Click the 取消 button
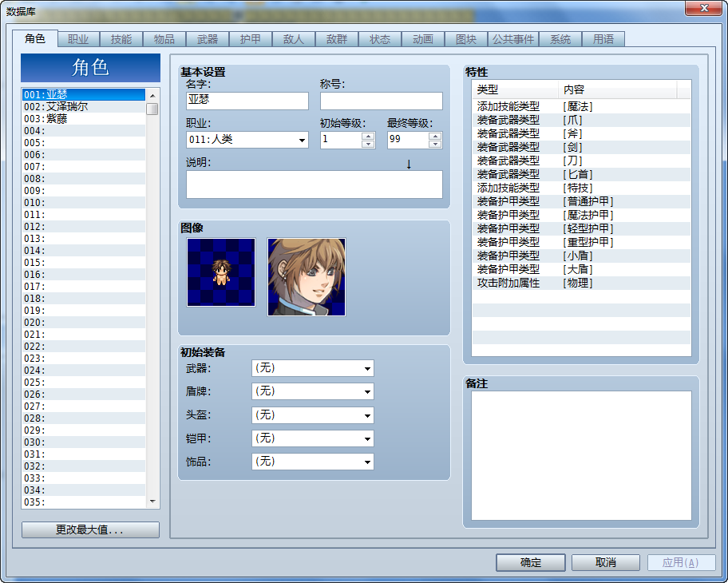The height and width of the screenshot is (583, 728). point(605,562)
